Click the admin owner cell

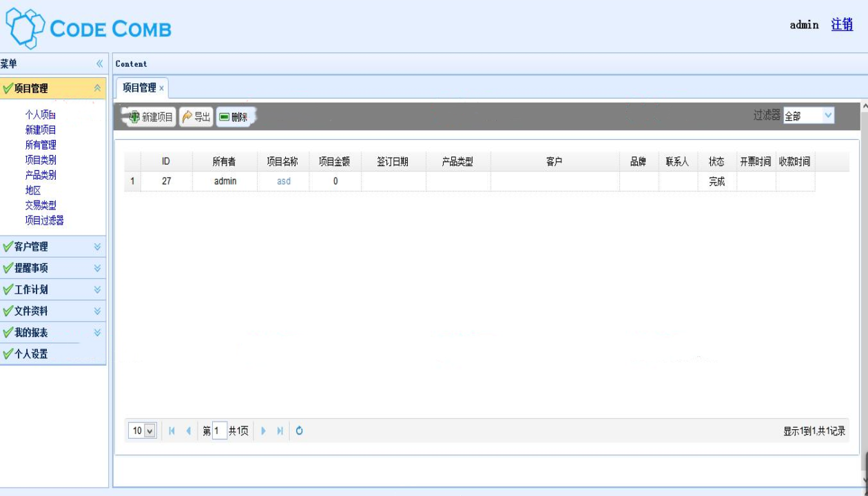click(x=225, y=181)
